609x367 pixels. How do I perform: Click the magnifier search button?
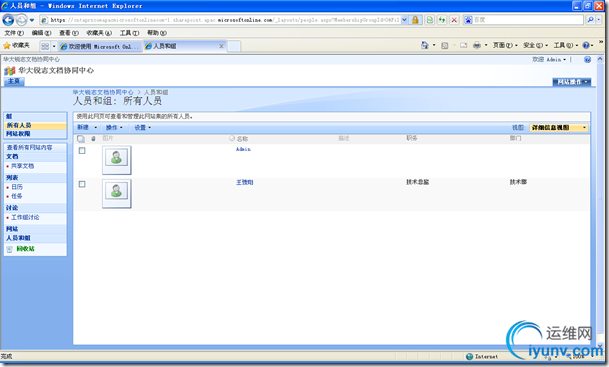pos(590,20)
